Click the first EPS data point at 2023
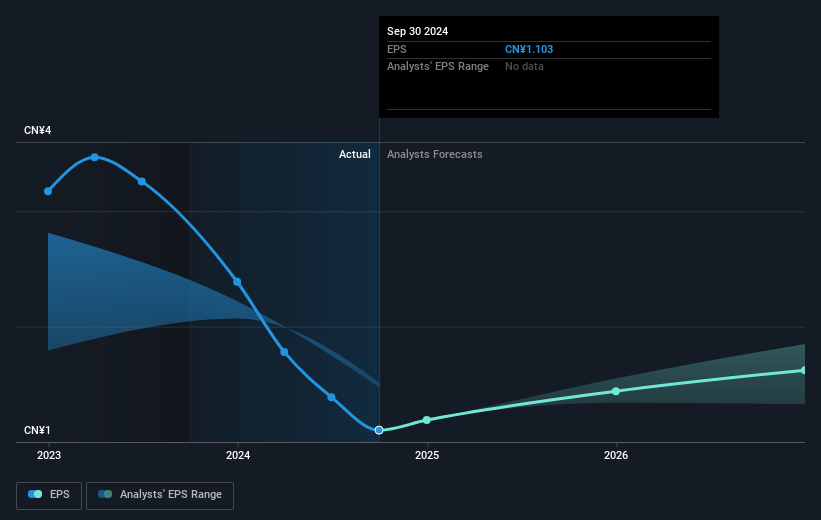 48,191
